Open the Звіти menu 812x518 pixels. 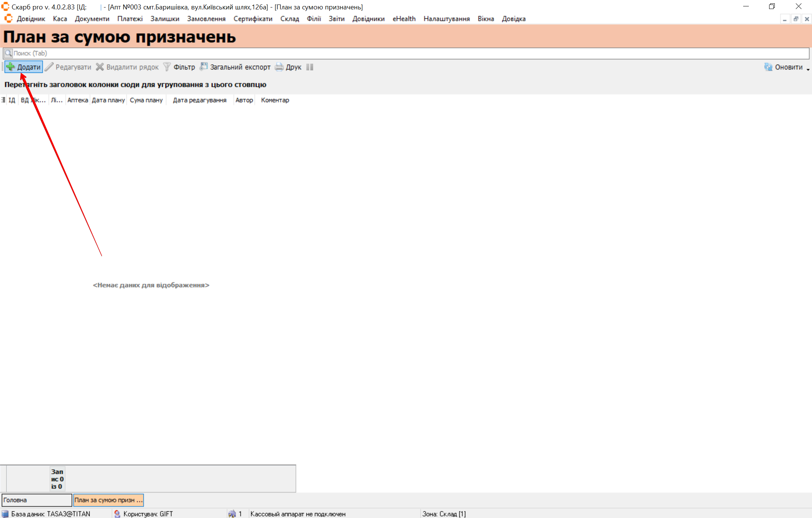tap(336, 19)
